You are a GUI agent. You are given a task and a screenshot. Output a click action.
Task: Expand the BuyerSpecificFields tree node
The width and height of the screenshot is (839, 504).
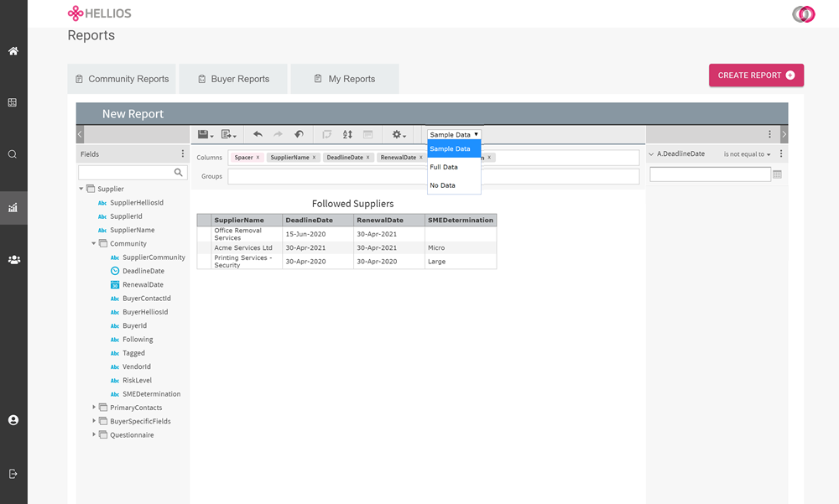click(x=94, y=421)
